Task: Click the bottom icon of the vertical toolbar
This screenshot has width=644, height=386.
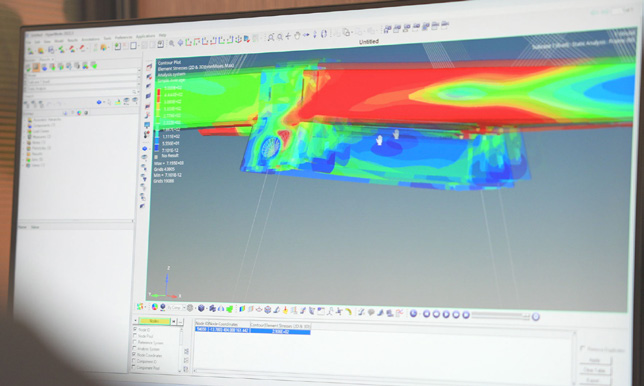Action: (142, 205)
